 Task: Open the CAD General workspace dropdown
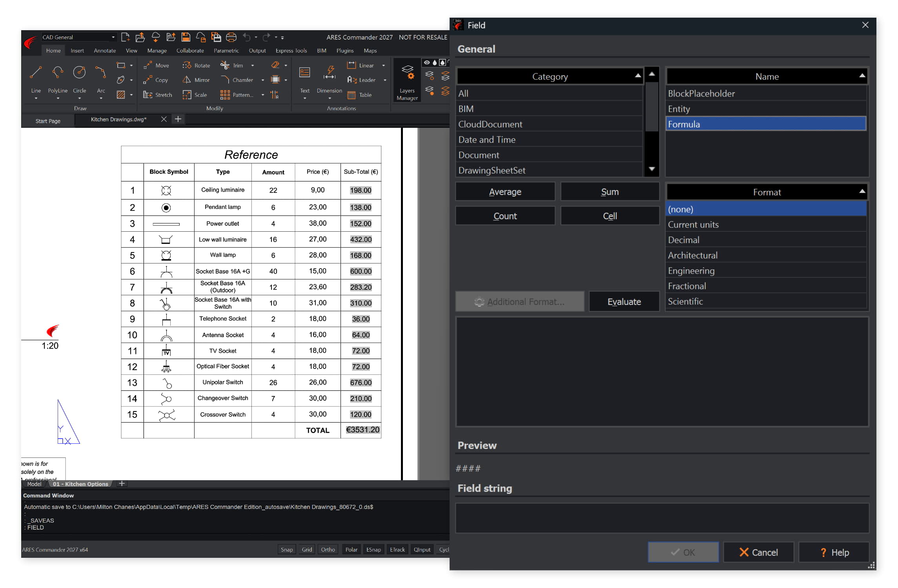[113, 37]
